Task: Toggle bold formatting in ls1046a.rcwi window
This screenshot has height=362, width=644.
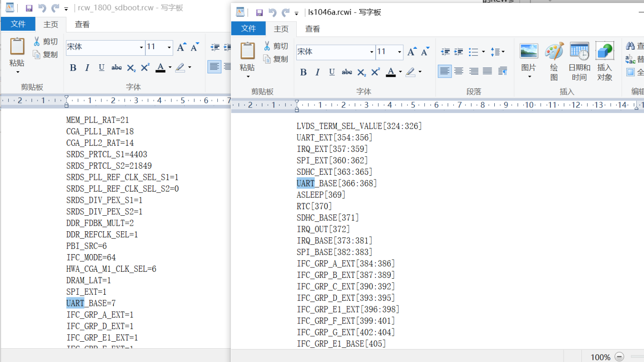Action: tap(303, 72)
